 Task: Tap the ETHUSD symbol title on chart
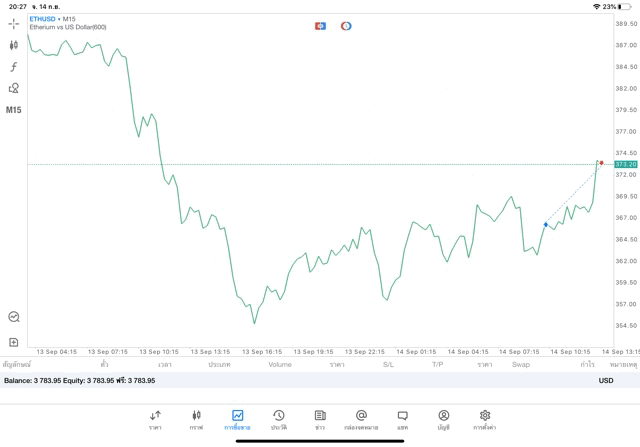[45, 19]
